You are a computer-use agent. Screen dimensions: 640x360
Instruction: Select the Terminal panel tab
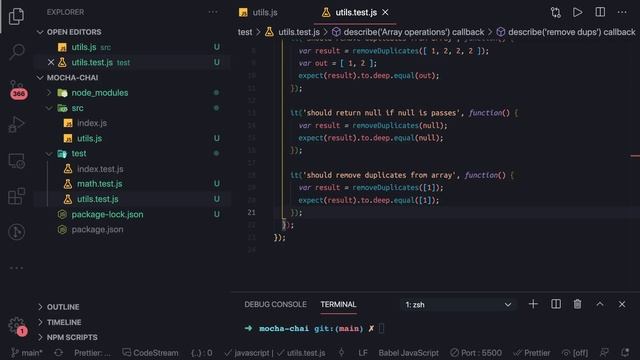tap(338, 304)
